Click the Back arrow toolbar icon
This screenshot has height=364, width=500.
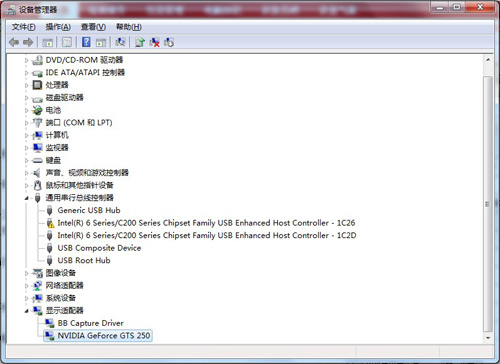(x=14, y=42)
